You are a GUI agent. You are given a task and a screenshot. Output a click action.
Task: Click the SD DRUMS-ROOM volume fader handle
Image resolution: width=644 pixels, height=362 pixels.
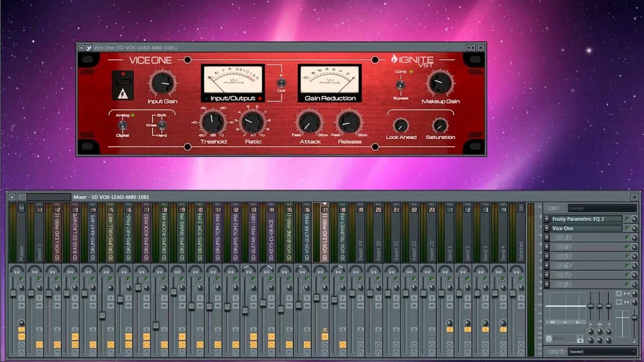click(x=156, y=325)
